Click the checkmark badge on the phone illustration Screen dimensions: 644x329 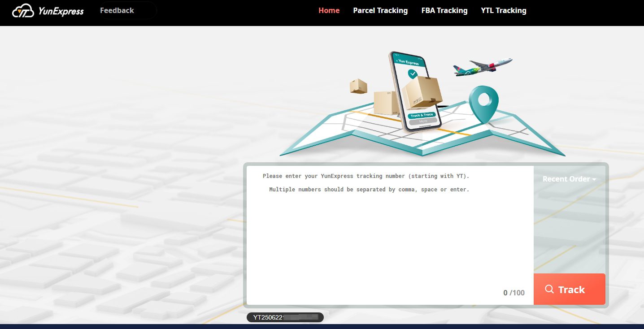pos(412,74)
